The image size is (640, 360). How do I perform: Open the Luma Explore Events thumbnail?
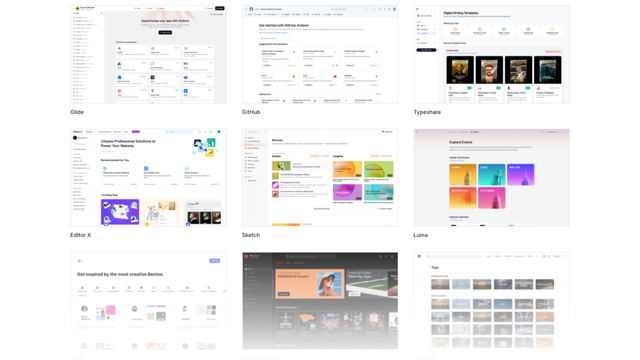[x=491, y=178]
